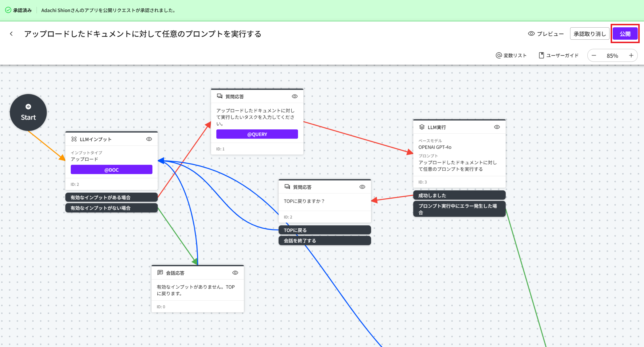Screen dimensions: 644x347
Task: Click the 承認取り消し button
Action: [589, 34]
